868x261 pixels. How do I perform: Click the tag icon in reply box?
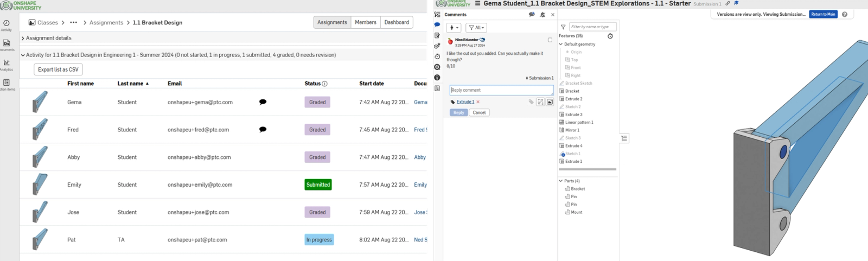(531, 102)
